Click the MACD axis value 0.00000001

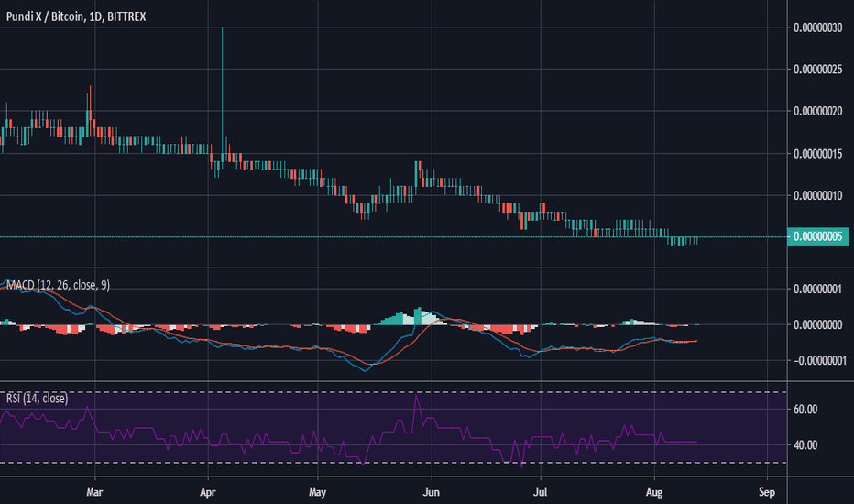click(817, 289)
